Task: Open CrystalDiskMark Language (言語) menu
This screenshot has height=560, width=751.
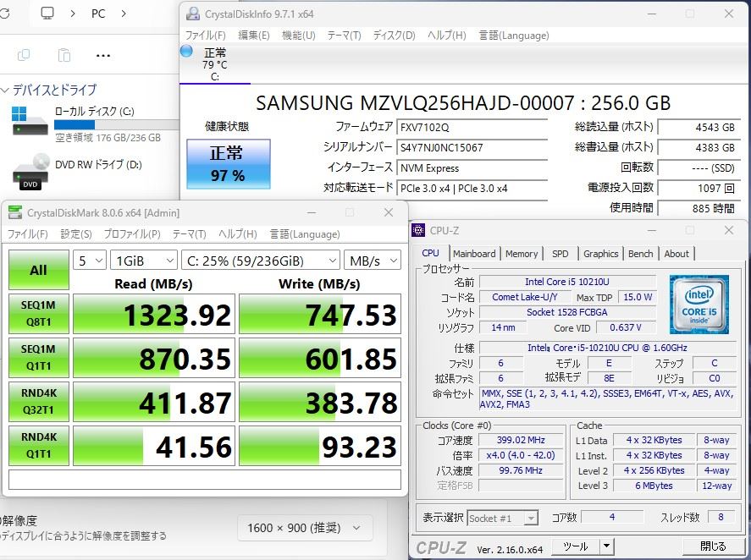Action: click(305, 234)
